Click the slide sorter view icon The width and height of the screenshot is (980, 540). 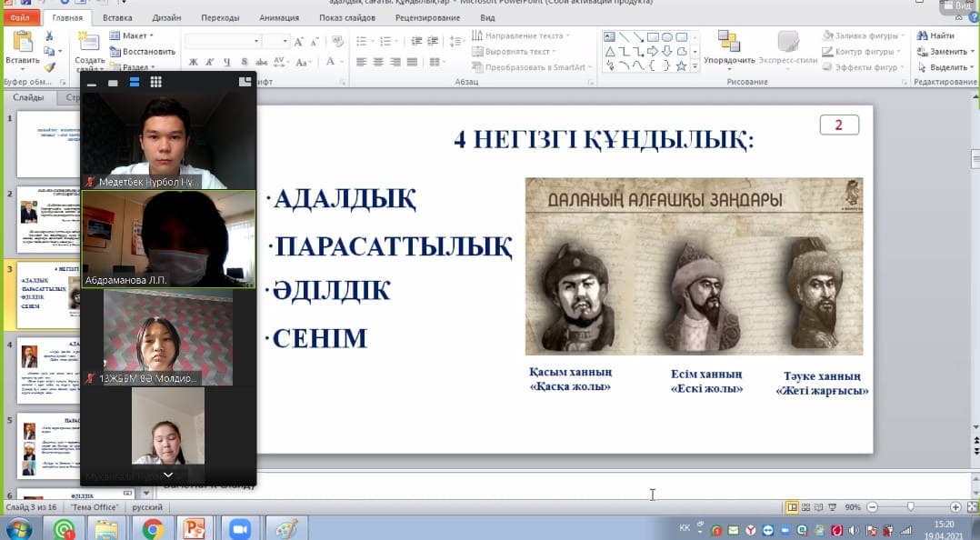coord(807,507)
